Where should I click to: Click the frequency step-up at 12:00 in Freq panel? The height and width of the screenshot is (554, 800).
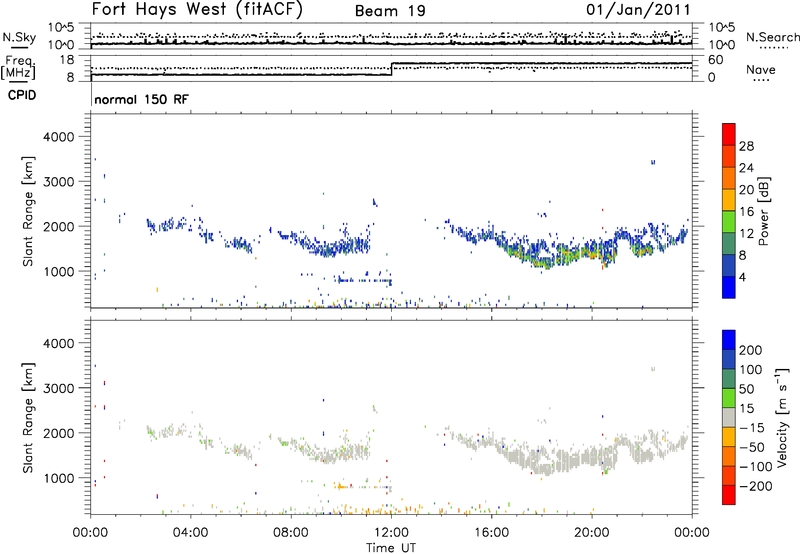pos(391,69)
